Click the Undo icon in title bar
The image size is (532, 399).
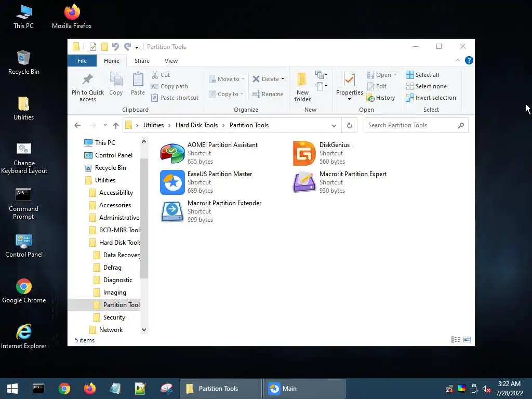tap(115, 46)
